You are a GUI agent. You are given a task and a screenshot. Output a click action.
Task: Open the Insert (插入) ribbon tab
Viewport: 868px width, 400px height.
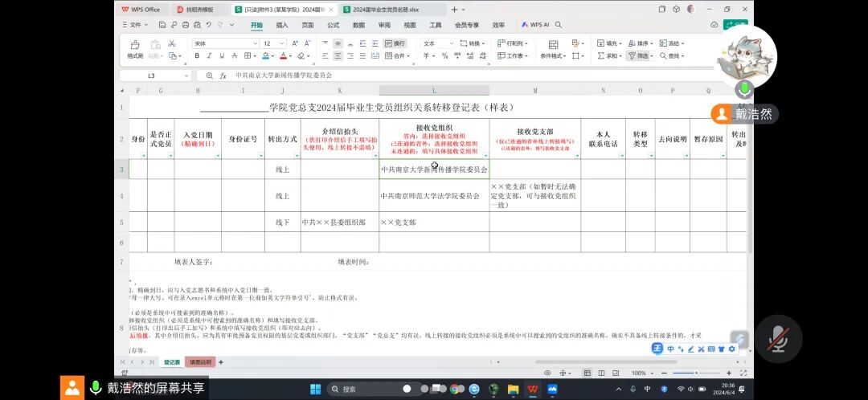pos(282,25)
